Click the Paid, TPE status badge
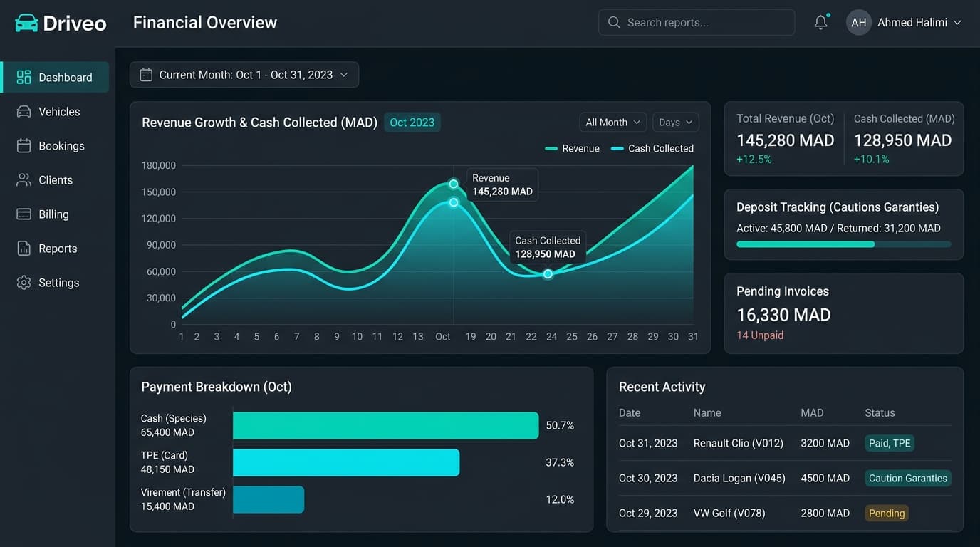The height and width of the screenshot is (547, 980). click(x=890, y=443)
